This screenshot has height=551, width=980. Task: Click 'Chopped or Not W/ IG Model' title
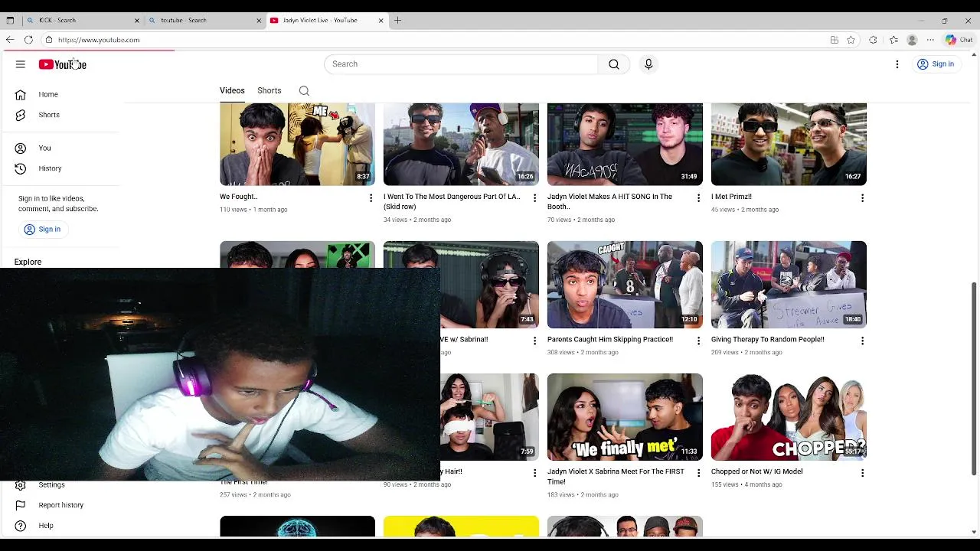(757, 471)
